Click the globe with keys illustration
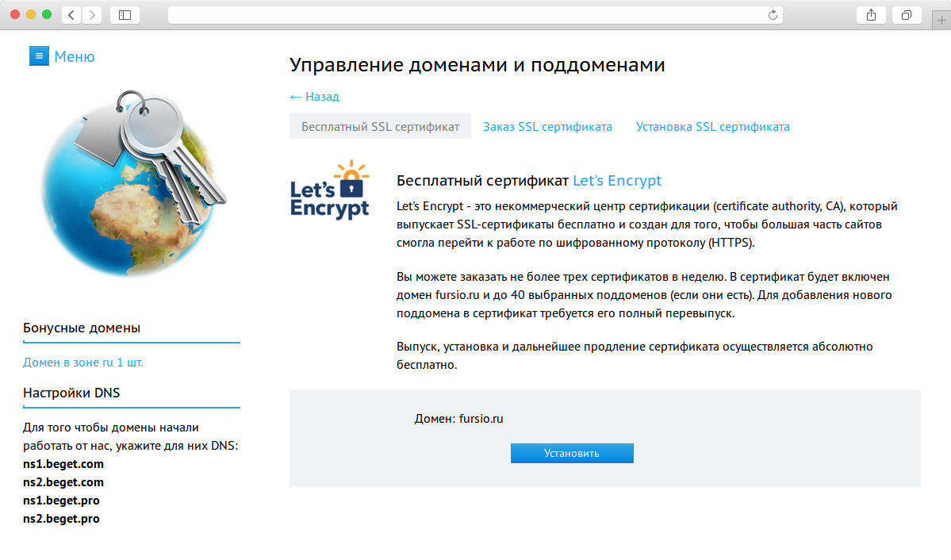Screen dimensions: 951x560 click(x=133, y=184)
